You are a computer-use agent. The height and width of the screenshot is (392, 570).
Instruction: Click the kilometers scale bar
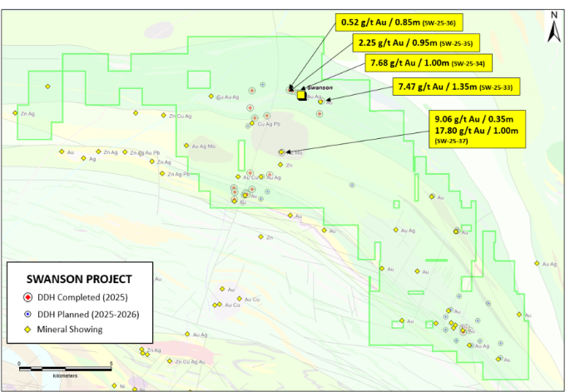coord(65,367)
